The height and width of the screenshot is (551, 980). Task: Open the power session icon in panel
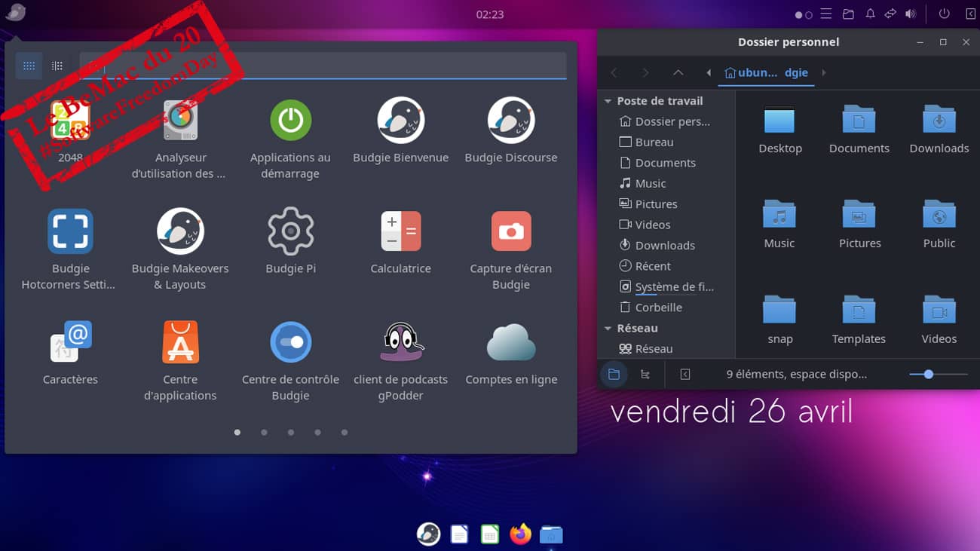pos(944,14)
